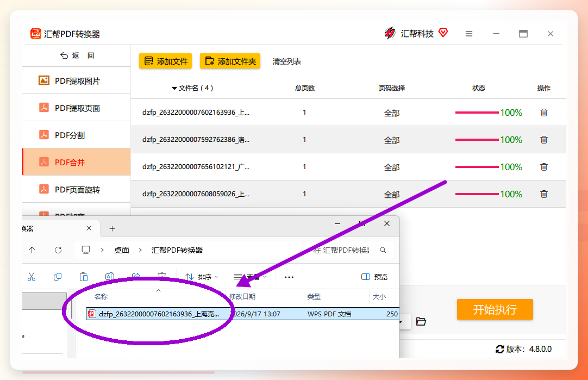
Task: Select the highlighted PDF合并 sidebar item
Action: [x=77, y=162]
